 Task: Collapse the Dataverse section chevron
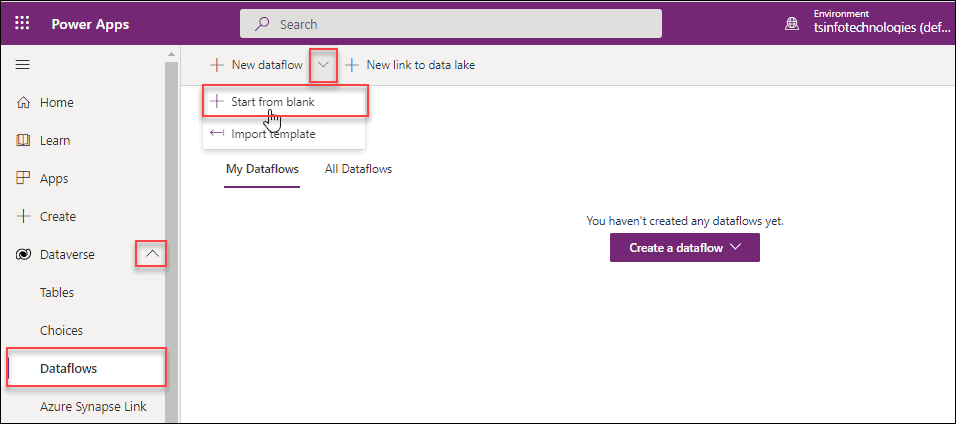(x=151, y=254)
